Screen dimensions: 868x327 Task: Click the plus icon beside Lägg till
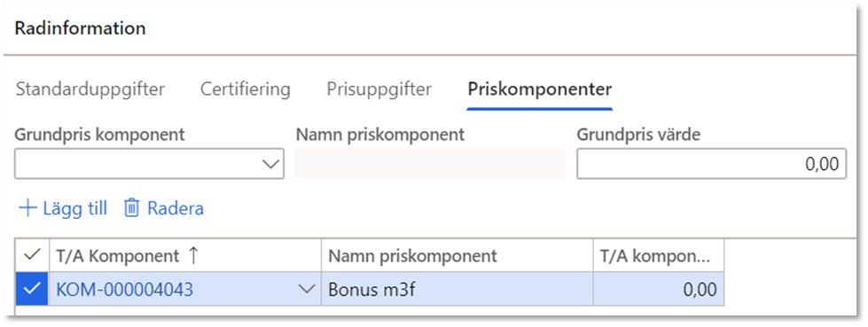pos(27,208)
